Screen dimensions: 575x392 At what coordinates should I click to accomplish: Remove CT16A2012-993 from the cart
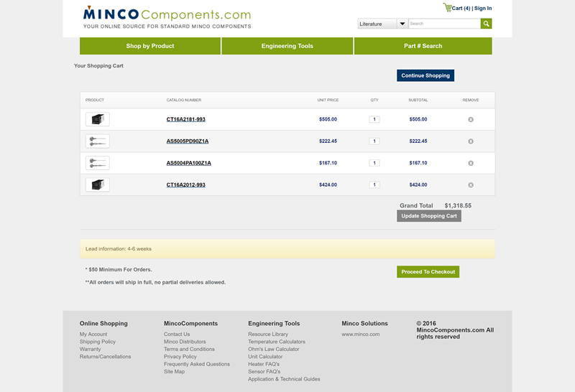click(471, 185)
